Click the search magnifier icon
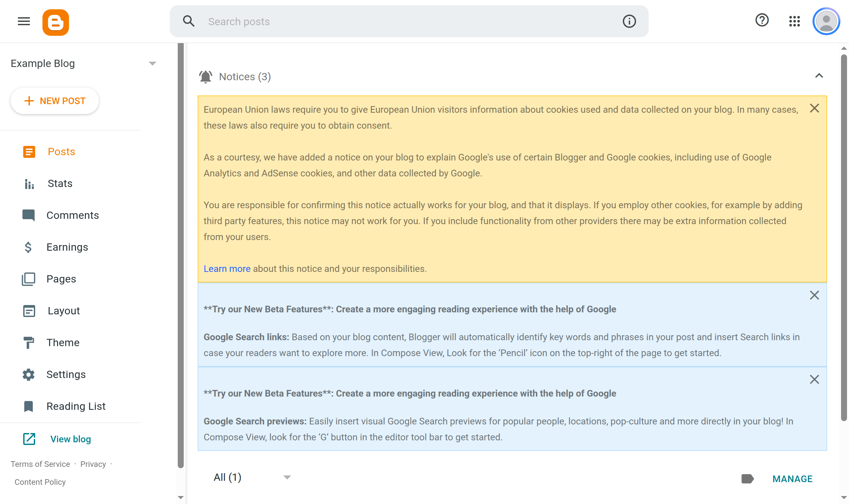The width and height of the screenshot is (849, 504). coord(189,22)
